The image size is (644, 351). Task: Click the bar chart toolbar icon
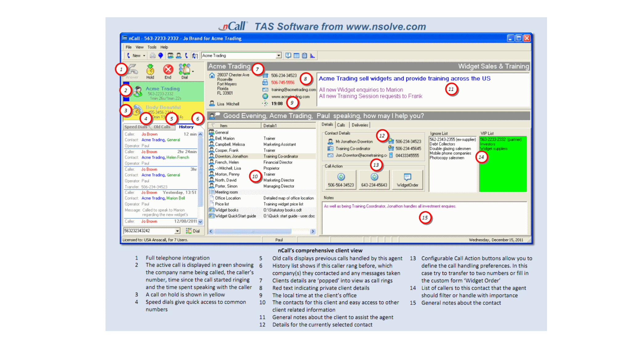coord(312,56)
